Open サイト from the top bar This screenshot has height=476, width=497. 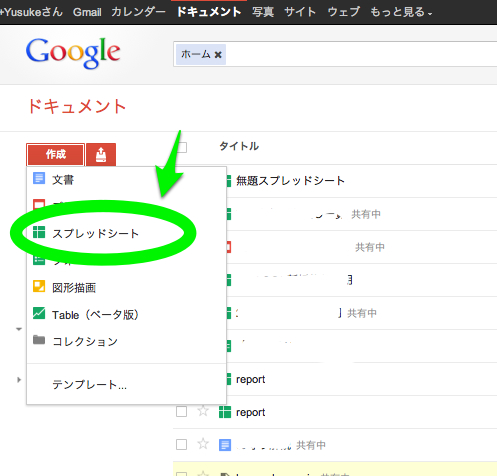point(300,12)
